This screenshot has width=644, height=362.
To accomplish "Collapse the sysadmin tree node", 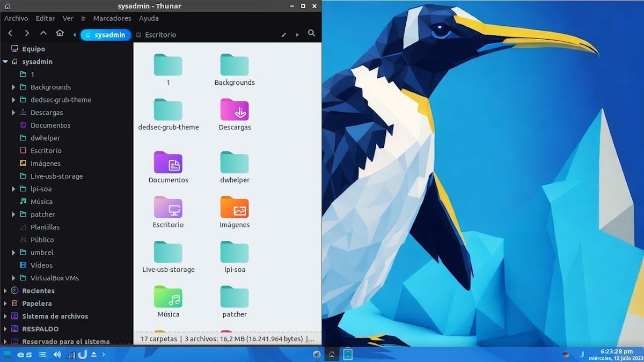I will (x=5, y=62).
